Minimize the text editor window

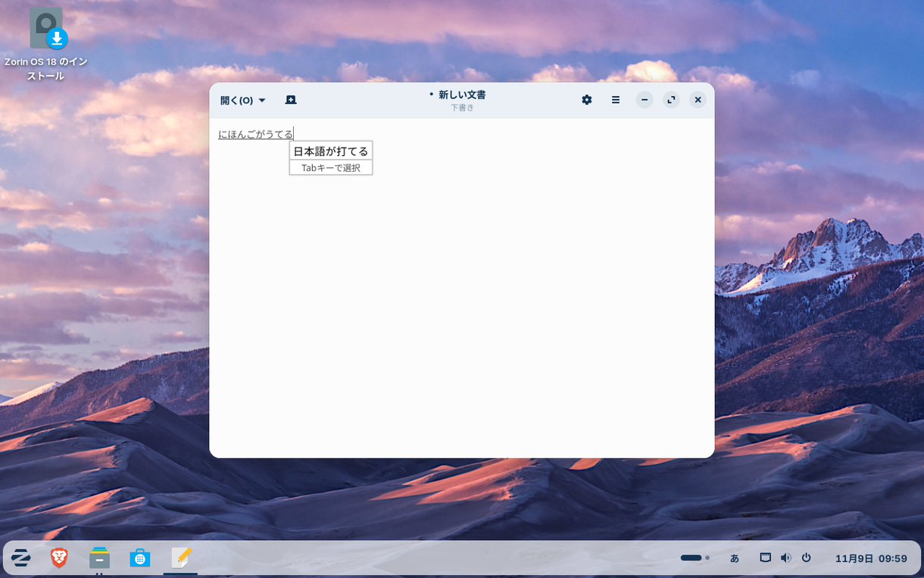coord(645,100)
